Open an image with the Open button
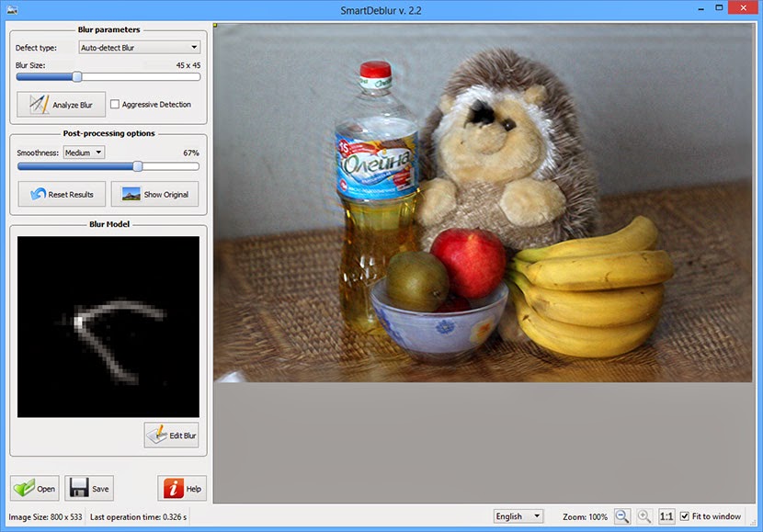 click(x=35, y=488)
